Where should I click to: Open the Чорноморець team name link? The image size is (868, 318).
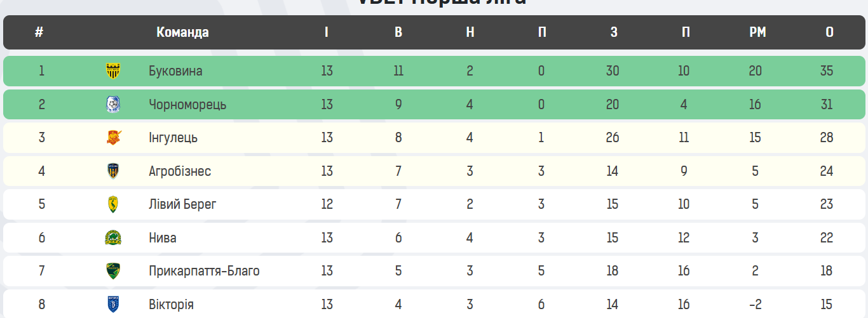pos(187,104)
